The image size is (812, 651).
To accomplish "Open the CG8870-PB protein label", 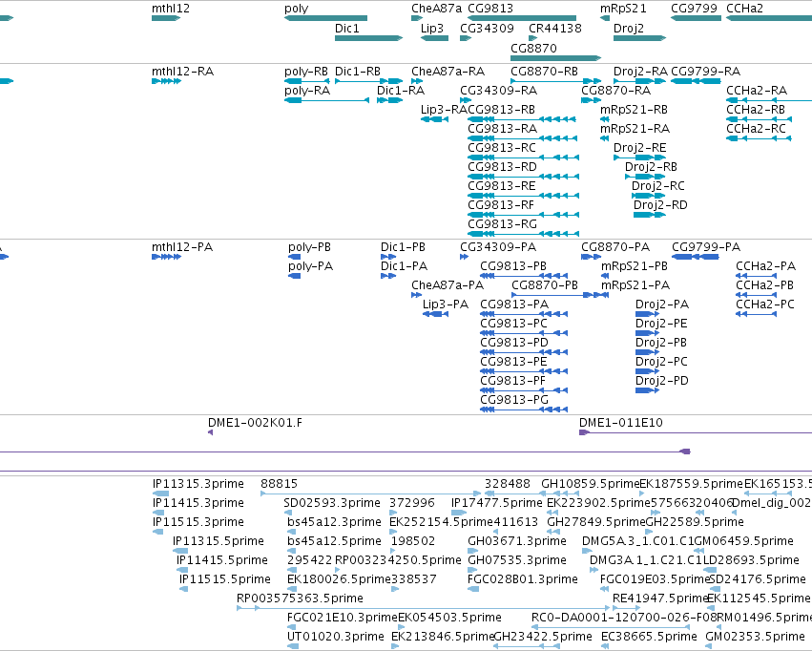I will point(544,285).
